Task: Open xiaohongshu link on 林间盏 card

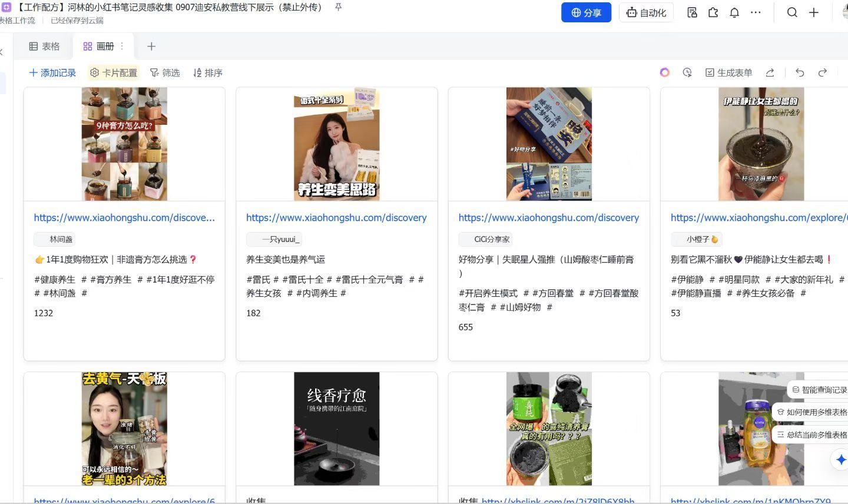Action: pyautogui.click(x=124, y=217)
